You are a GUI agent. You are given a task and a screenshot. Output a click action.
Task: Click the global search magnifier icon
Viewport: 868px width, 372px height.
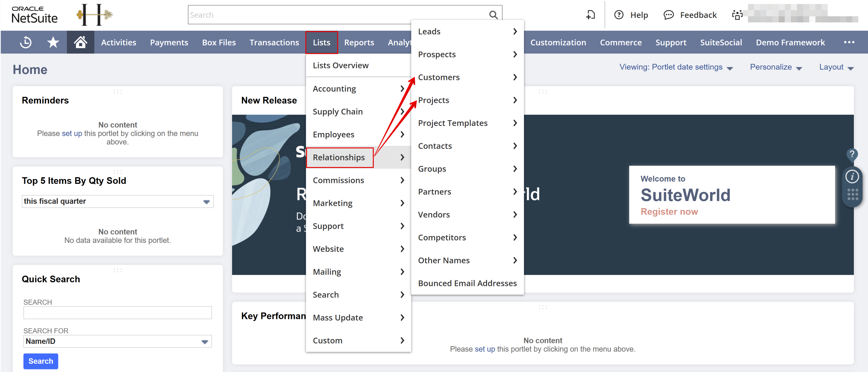click(493, 15)
